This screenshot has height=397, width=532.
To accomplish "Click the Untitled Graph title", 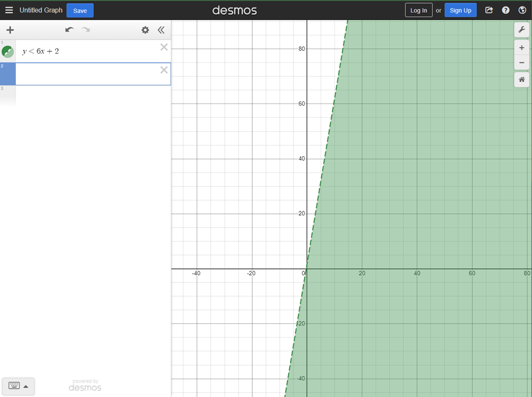I will tap(41, 10).
